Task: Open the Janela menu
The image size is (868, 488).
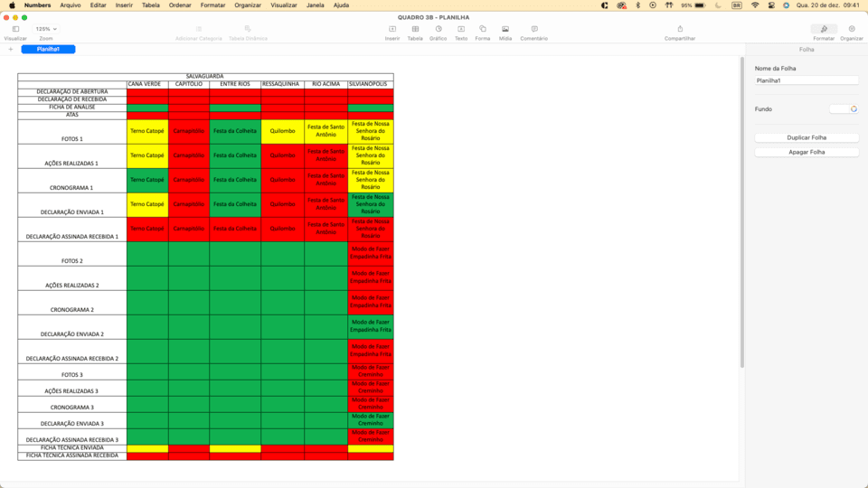Action: pyautogui.click(x=315, y=5)
